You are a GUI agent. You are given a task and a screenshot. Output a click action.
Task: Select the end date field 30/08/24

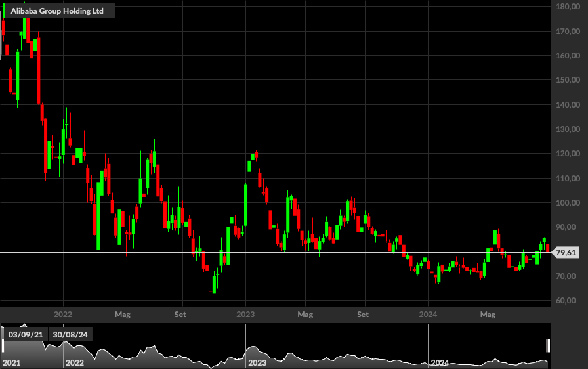pos(70,334)
